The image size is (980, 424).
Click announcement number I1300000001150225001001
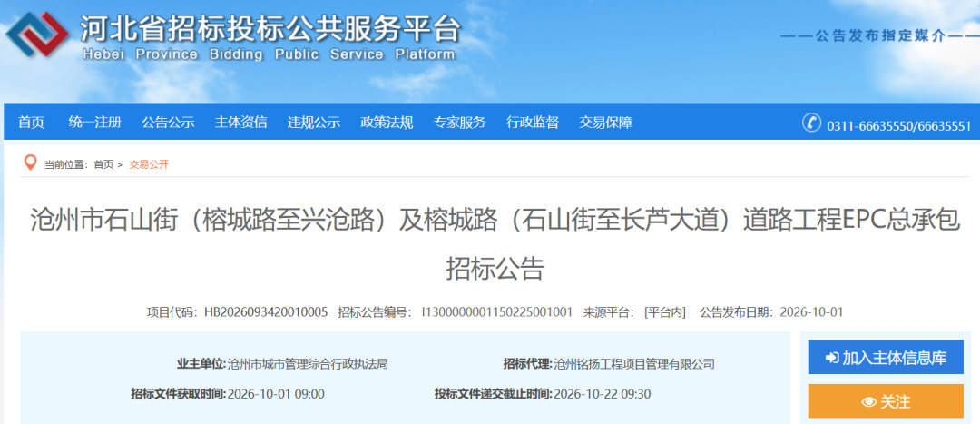497,312
